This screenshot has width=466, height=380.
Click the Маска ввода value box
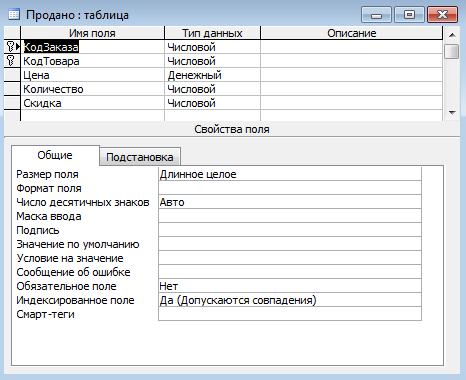pyautogui.click(x=290, y=216)
